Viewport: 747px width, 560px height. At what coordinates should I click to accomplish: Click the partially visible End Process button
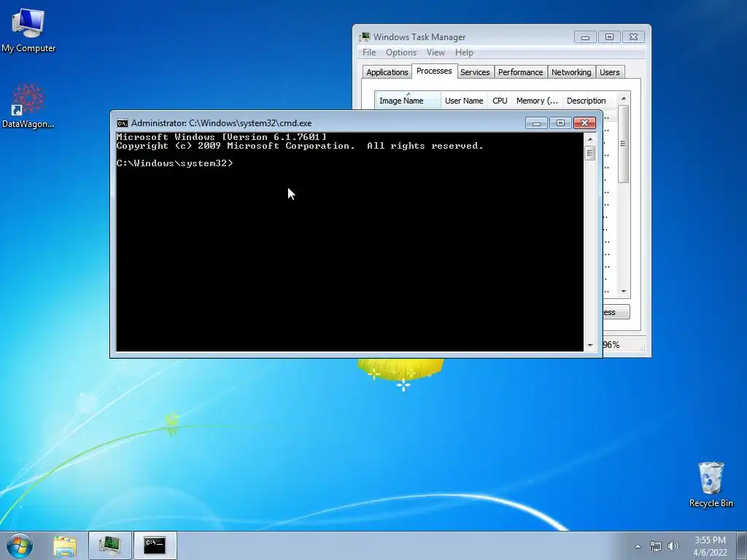pos(616,312)
